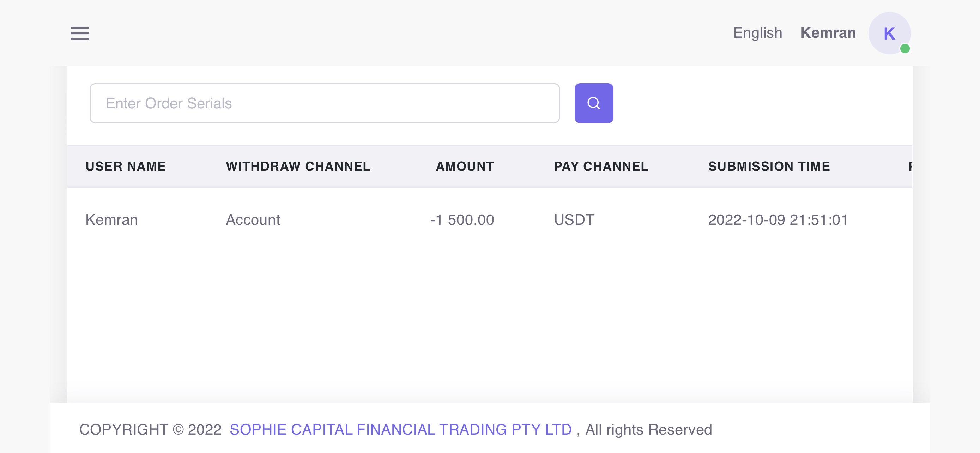Open the Kemran account name menu

tap(828, 33)
